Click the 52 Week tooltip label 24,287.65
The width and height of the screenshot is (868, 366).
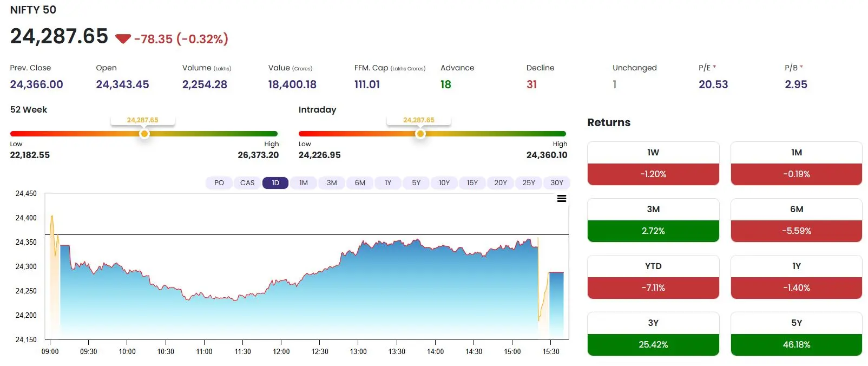coord(143,120)
